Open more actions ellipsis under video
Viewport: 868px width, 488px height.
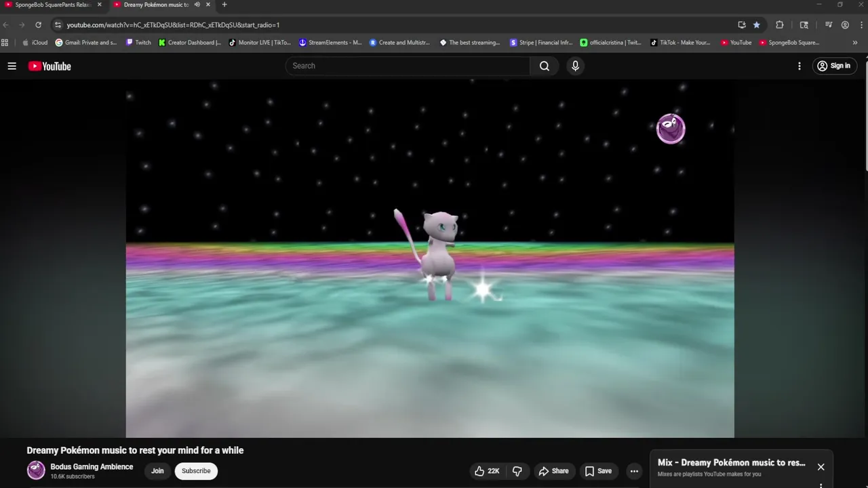click(x=634, y=471)
